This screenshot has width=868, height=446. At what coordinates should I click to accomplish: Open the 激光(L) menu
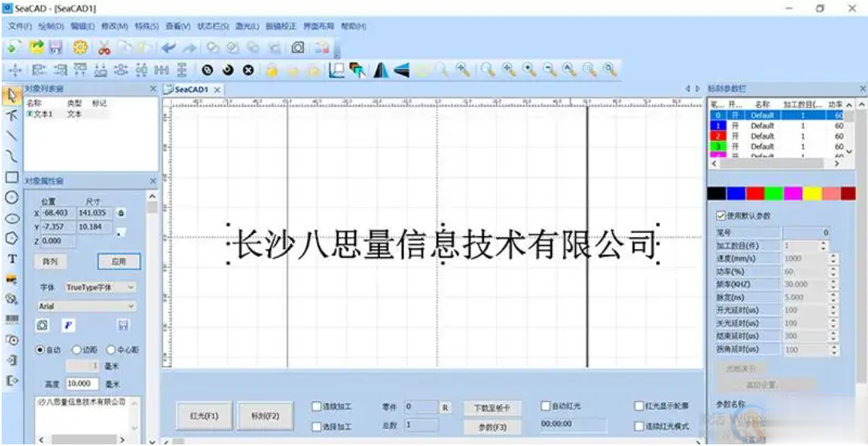point(247,26)
